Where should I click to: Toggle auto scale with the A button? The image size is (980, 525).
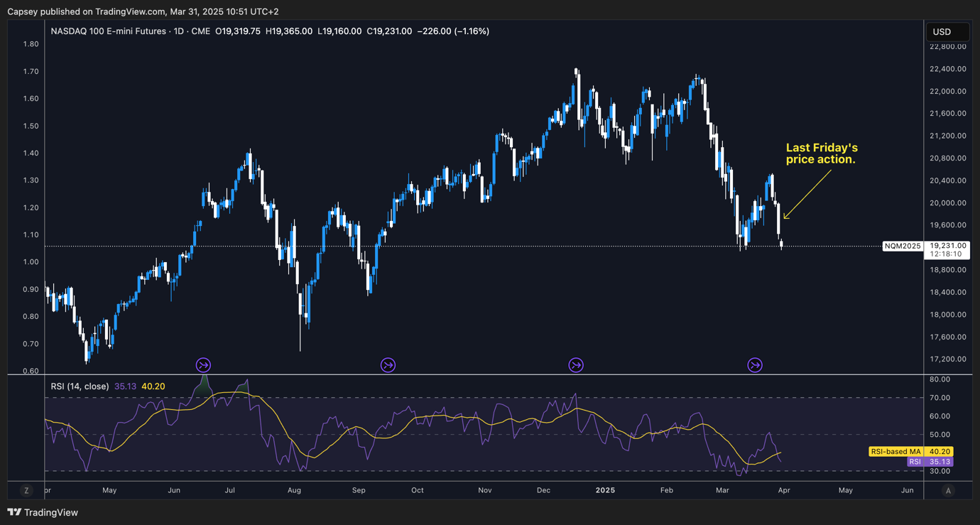point(947,490)
